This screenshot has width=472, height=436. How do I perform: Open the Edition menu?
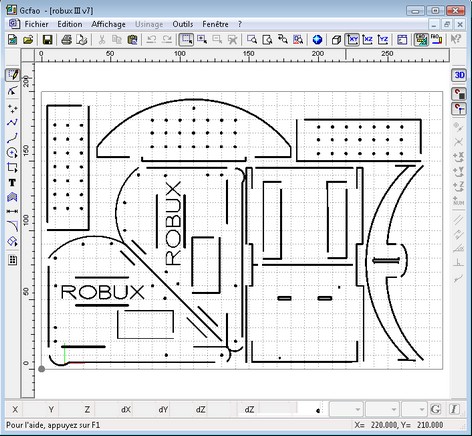click(70, 24)
